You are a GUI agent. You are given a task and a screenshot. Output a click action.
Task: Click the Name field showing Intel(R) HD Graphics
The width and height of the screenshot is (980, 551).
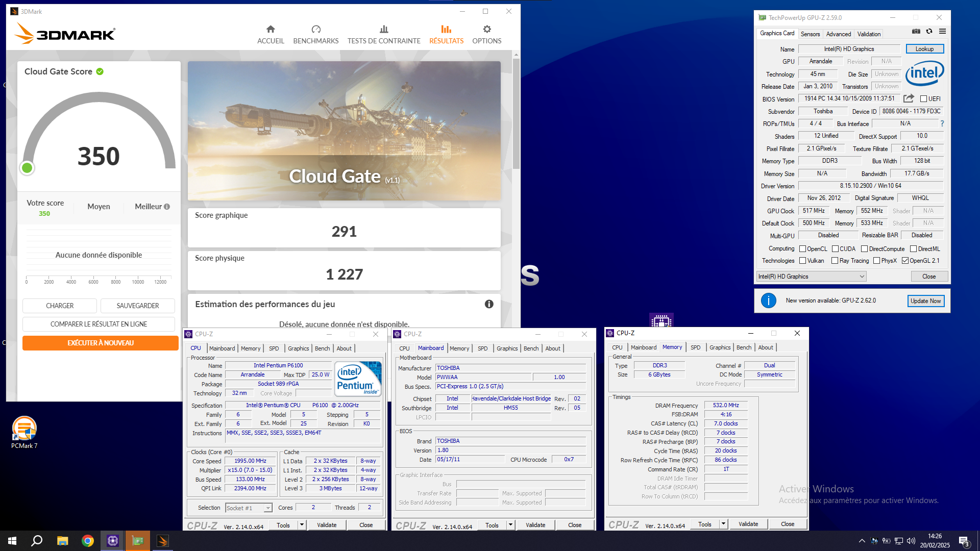(849, 49)
